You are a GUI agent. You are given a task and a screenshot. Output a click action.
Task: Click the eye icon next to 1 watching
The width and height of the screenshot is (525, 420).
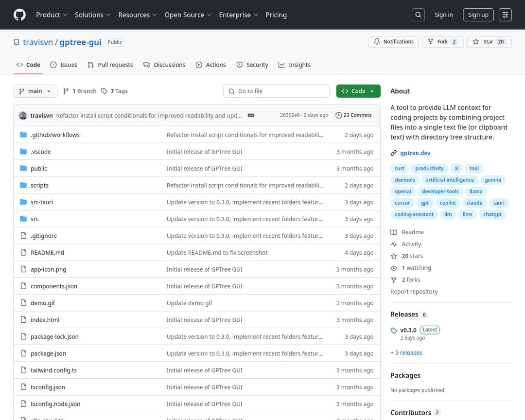[394, 268]
